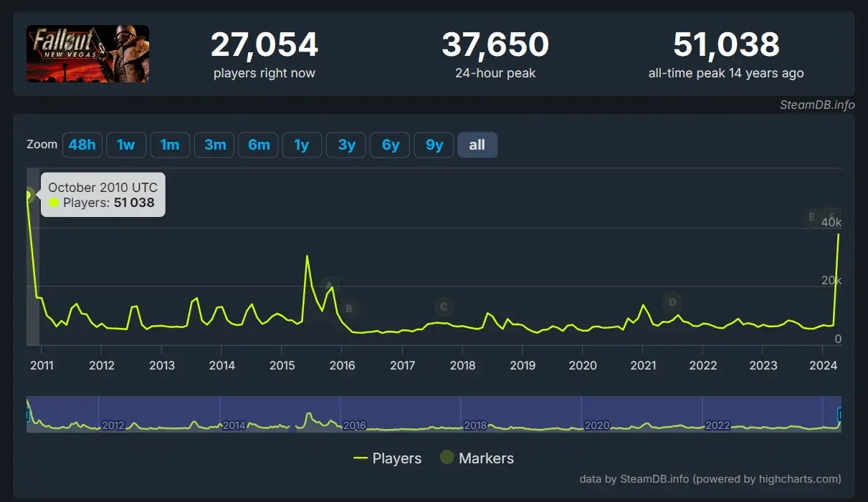Viewport: 868px width, 502px height.
Task: Set zoom range to 3m
Action: tap(214, 145)
